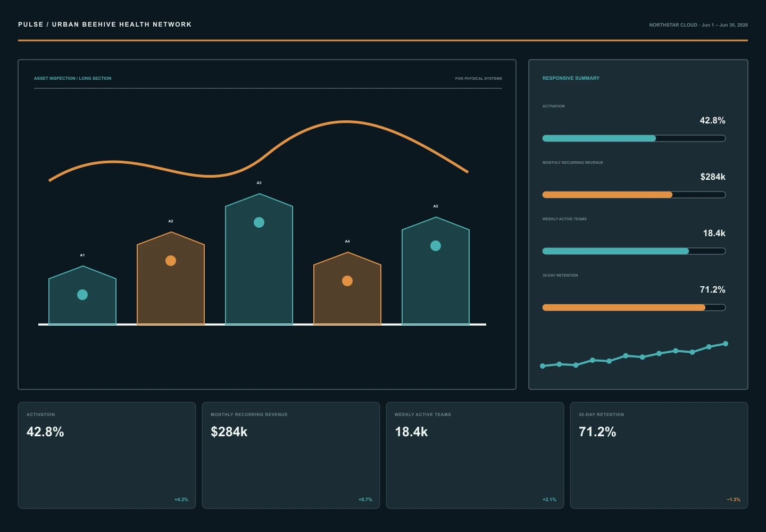The height and width of the screenshot is (532, 766).
Task: Click the +4.2% change value
Action: (181, 500)
